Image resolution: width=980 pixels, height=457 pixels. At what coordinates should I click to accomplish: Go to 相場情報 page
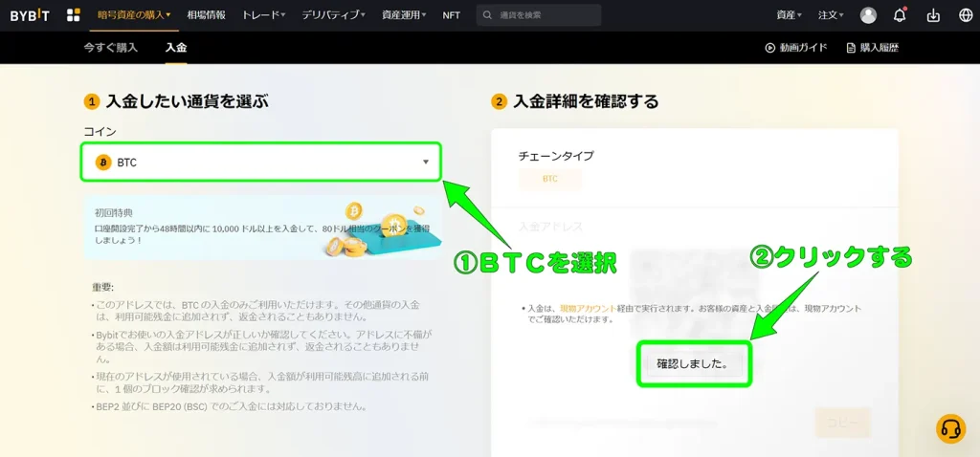pyautogui.click(x=207, y=15)
